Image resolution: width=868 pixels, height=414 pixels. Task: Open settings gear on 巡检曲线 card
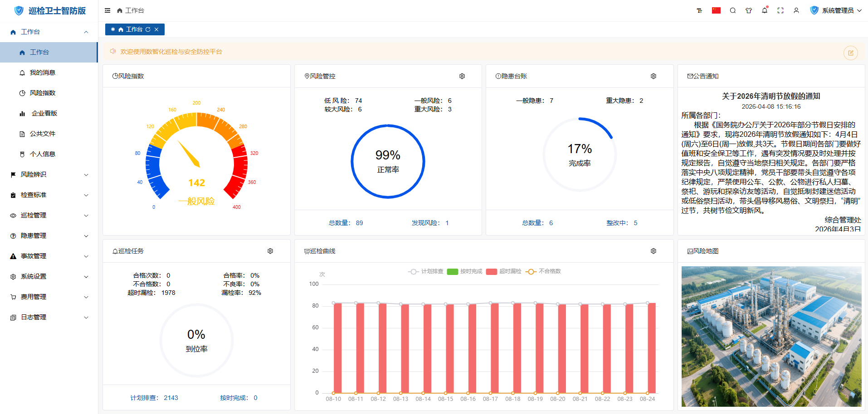[653, 251]
